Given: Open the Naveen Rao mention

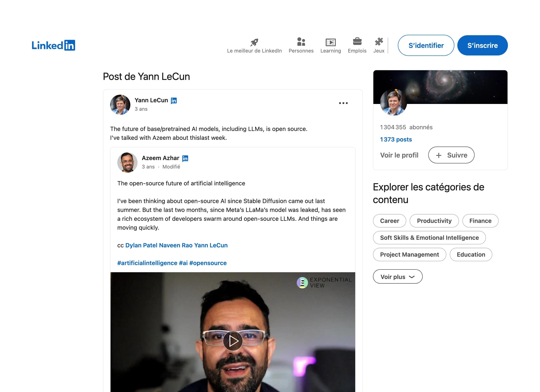Looking at the screenshot, I should pos(176,245).
